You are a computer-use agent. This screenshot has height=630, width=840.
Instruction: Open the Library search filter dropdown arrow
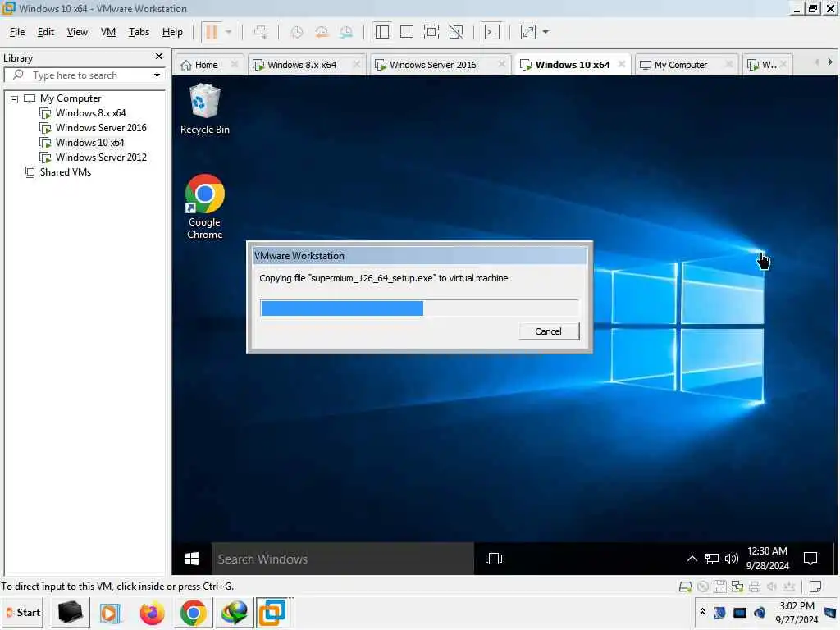tap(157, 75)
